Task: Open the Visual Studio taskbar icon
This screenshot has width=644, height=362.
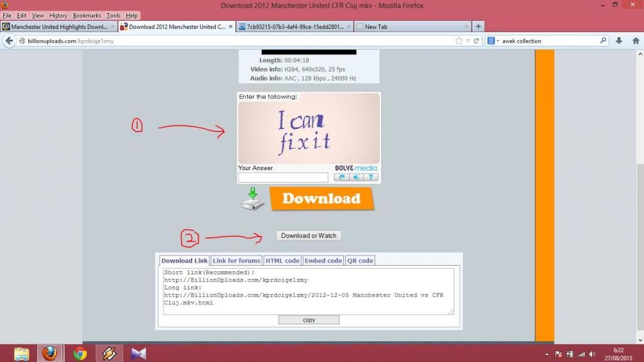Action: (138, 353)
